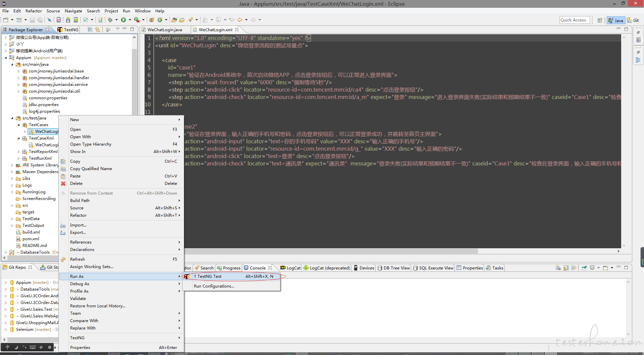Switch to the LogCat view tab
Screen dimensions: 644x355
coord(290,268)
